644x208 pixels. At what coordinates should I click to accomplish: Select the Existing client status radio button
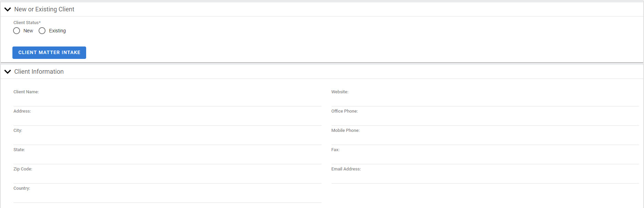(42, 31)
